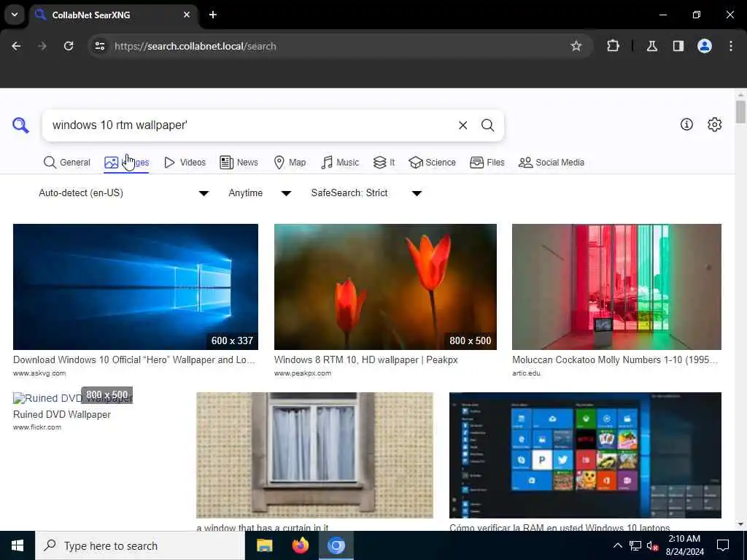747x560 pixels.
Task: Open the network status tray icon
Action: click(635, 545)
